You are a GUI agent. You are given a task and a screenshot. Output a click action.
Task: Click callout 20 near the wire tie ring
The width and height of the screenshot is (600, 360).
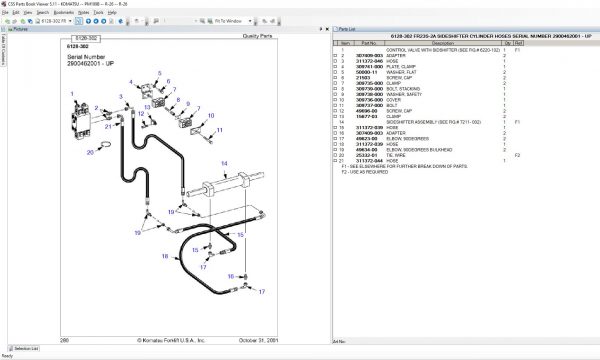pyautogui.click(x=90, y=152)
